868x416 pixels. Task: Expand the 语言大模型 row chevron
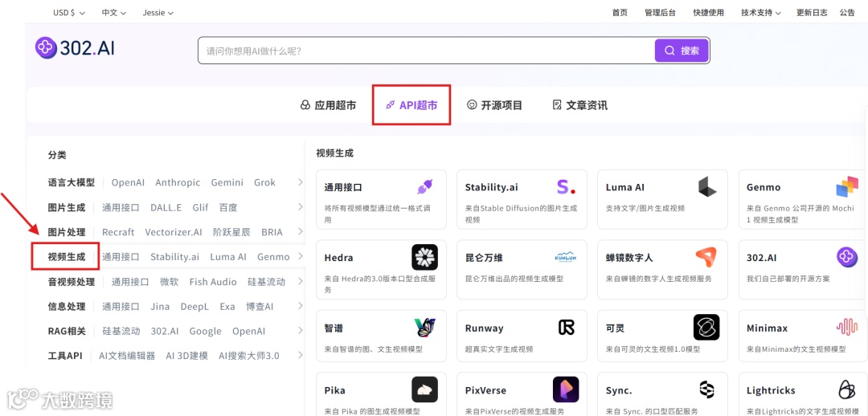click(x=300, y=182)
